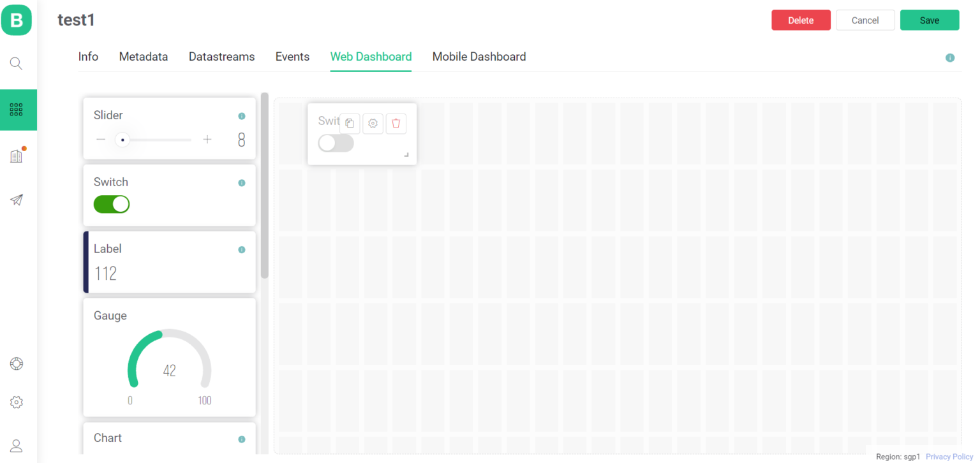Open the user profile icon in sidebar
This screenshot has height=463, width=980.
coord(16,445)
